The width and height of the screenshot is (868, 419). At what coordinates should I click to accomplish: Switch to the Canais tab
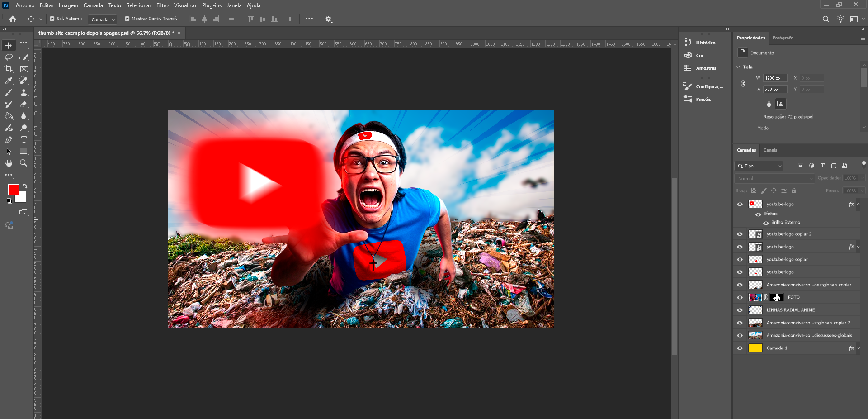tap(770, 150)
